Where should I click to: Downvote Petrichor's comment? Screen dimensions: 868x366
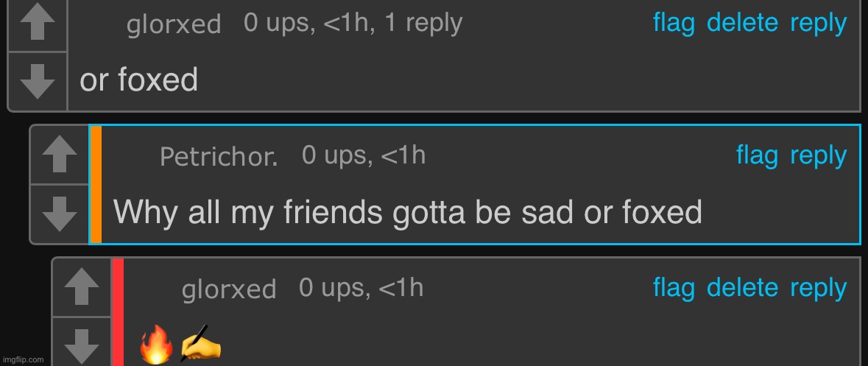pyautogui.click(x=60, y=214)
